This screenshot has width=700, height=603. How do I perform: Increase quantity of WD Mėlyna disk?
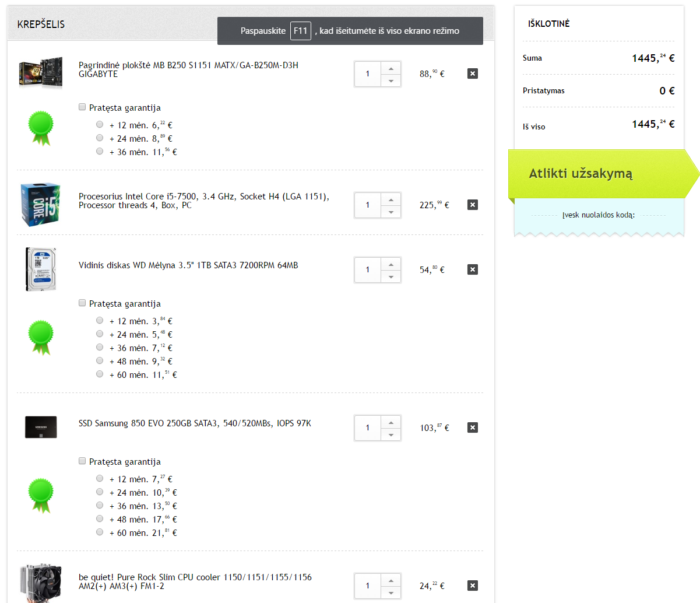click(x=391, y=263)
